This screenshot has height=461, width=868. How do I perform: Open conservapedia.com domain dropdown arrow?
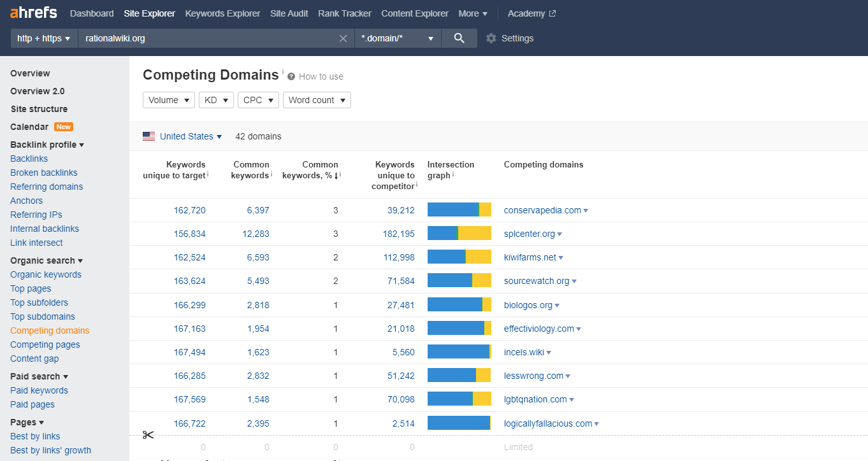[x=586, y=211]
